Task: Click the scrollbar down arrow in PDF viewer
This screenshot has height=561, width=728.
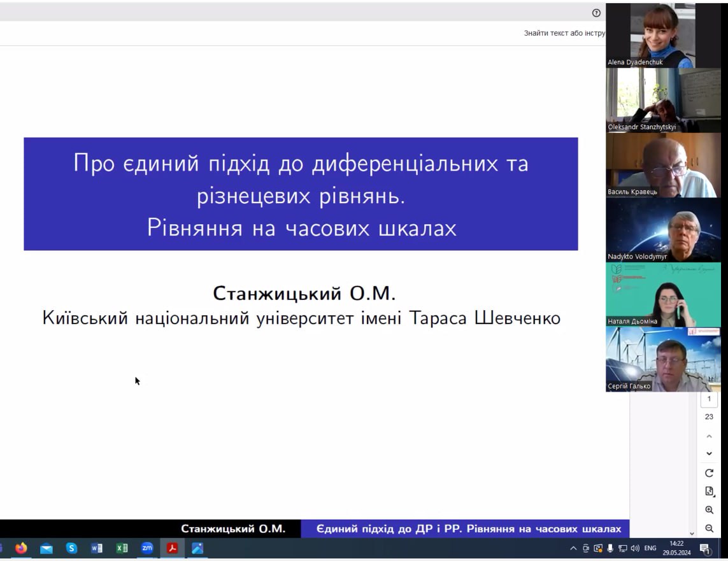Action: [692, 534]
